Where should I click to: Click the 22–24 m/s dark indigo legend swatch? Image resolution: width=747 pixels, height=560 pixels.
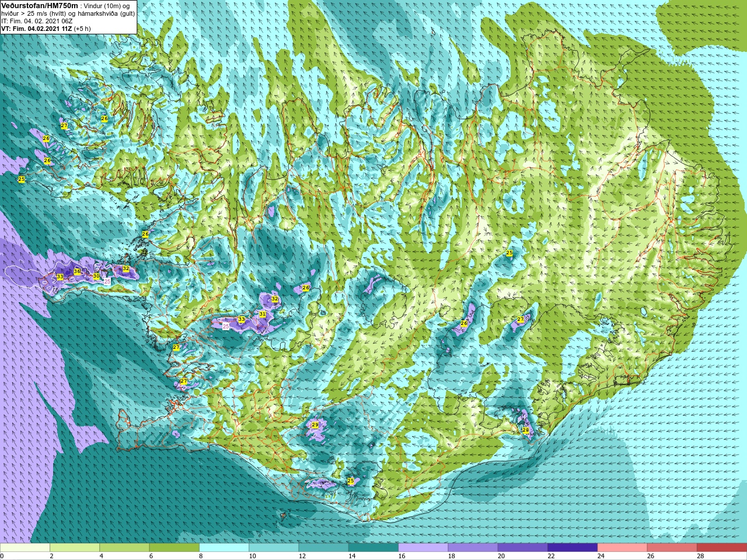[x=573, y=548]
